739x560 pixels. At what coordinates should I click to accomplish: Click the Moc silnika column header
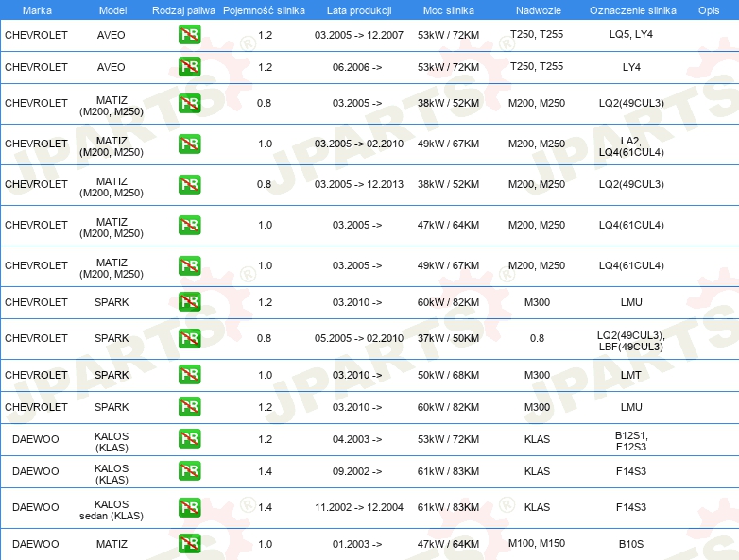(448, 10)
